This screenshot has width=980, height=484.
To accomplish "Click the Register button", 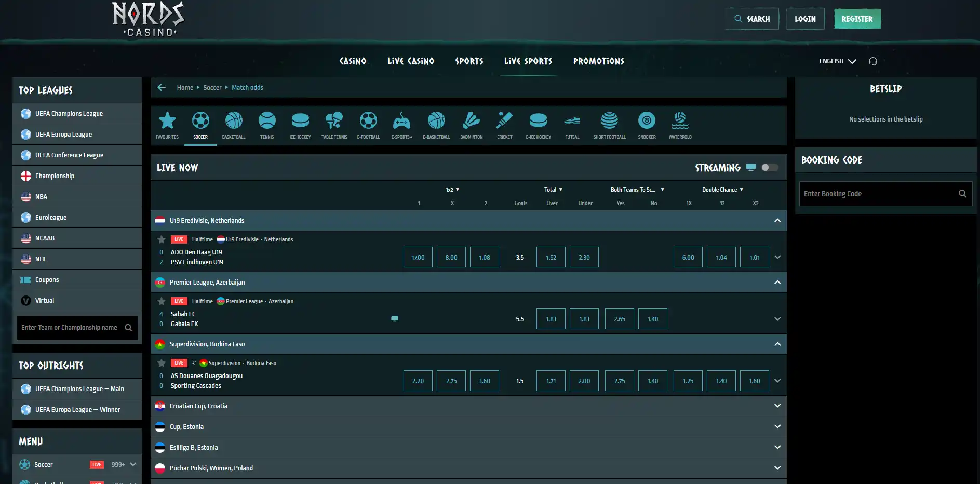I will coord(857,19).
